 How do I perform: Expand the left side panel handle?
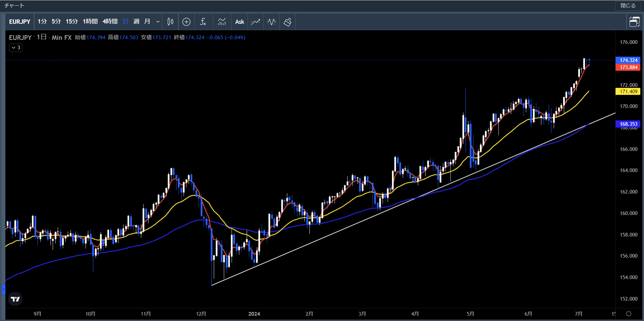3,289
